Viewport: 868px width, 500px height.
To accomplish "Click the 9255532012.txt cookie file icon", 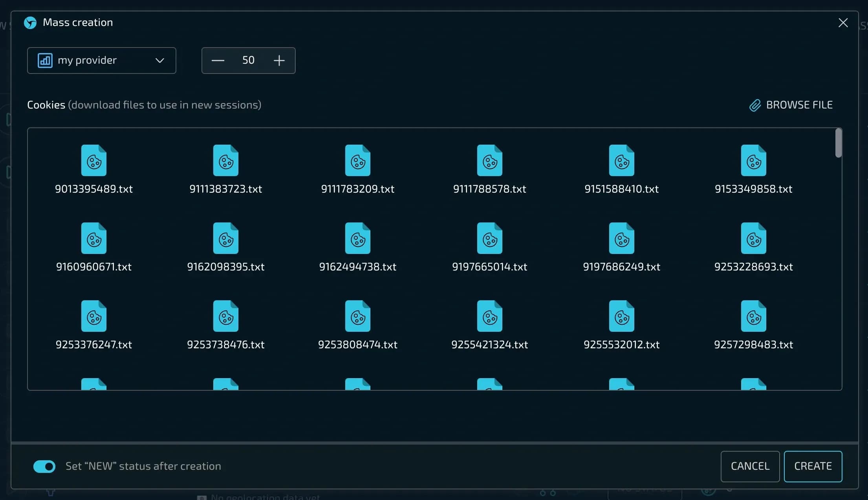I will 621,316.
